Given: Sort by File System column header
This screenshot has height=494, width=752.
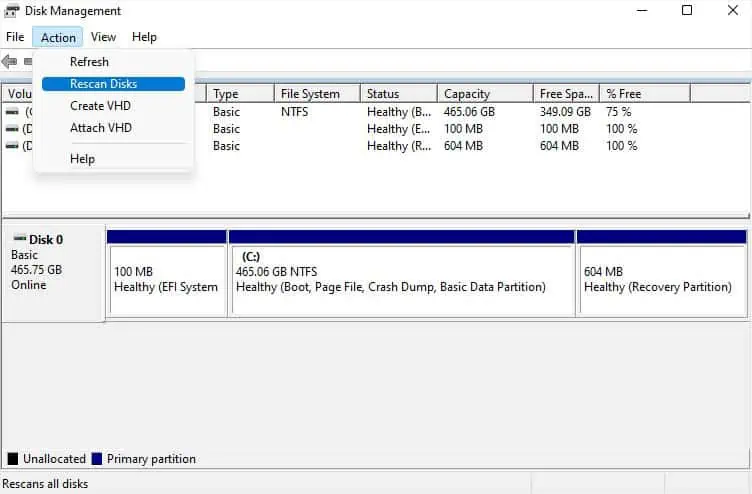Looking at the screenshot, I should coord(310,94).
